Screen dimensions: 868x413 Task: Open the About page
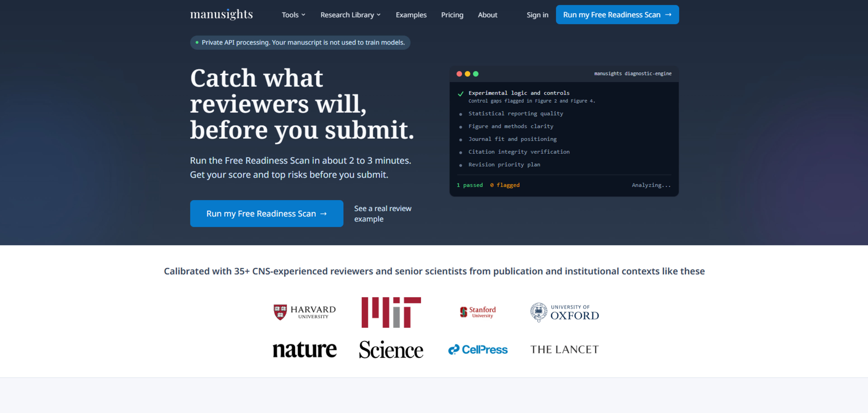point(488,15)
